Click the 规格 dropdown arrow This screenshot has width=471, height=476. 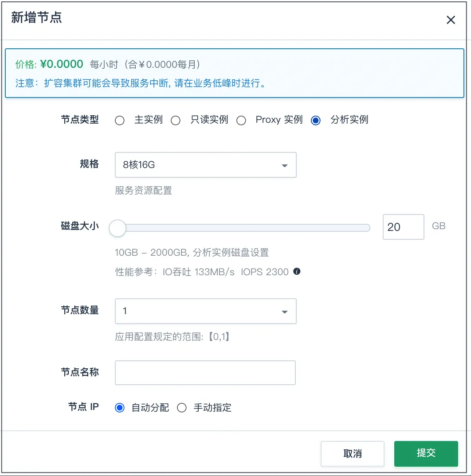[284, 165]
